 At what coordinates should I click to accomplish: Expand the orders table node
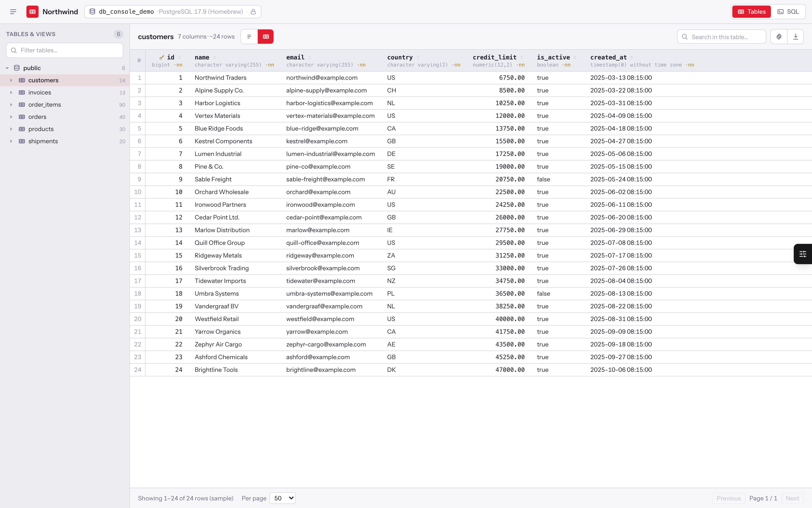[x=11, y=117]
